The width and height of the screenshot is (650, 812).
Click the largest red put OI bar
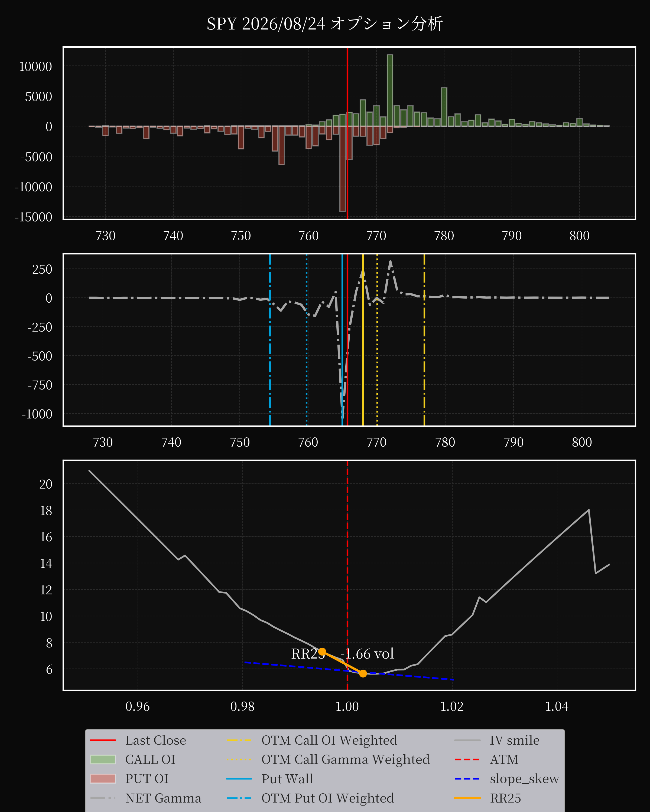[343, 169]
